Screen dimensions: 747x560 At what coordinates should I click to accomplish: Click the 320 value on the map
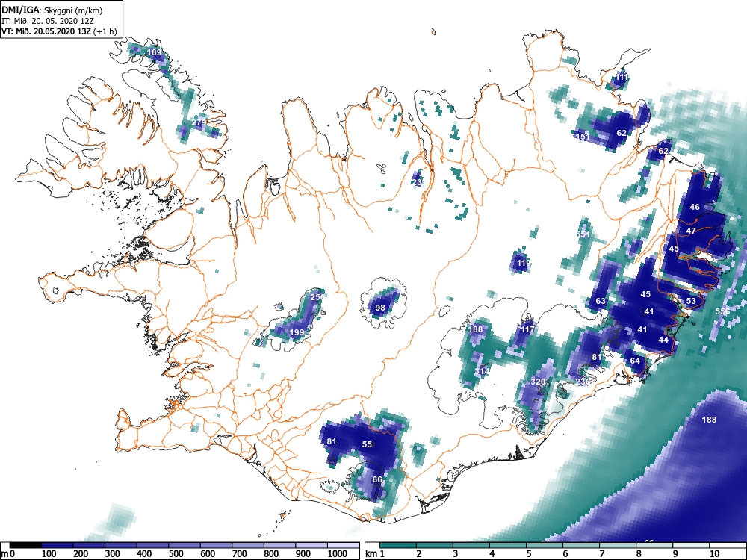coord(538,382)
